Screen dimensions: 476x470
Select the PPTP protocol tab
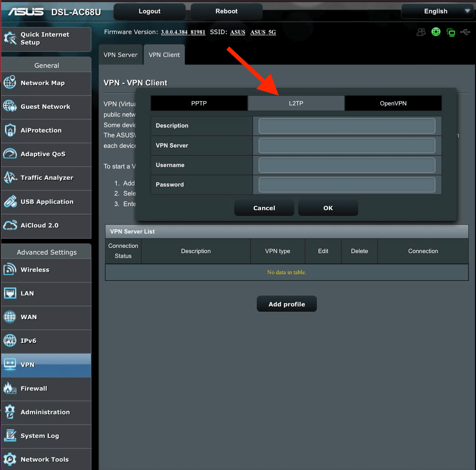(x=199, y=103)
